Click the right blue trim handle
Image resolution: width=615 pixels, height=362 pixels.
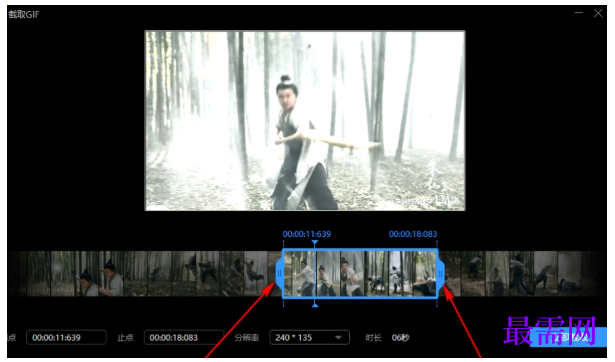point(441,274)
